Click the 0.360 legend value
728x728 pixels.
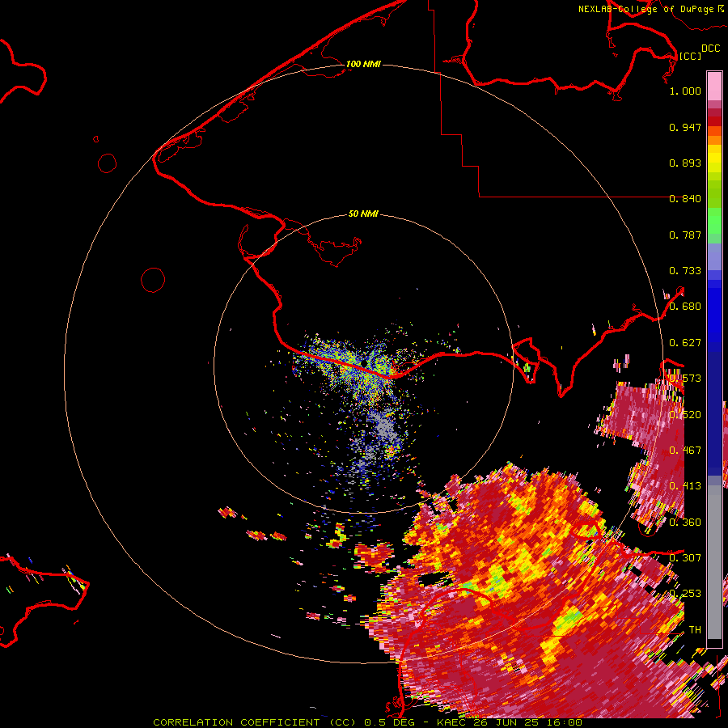tap(685, 523)
